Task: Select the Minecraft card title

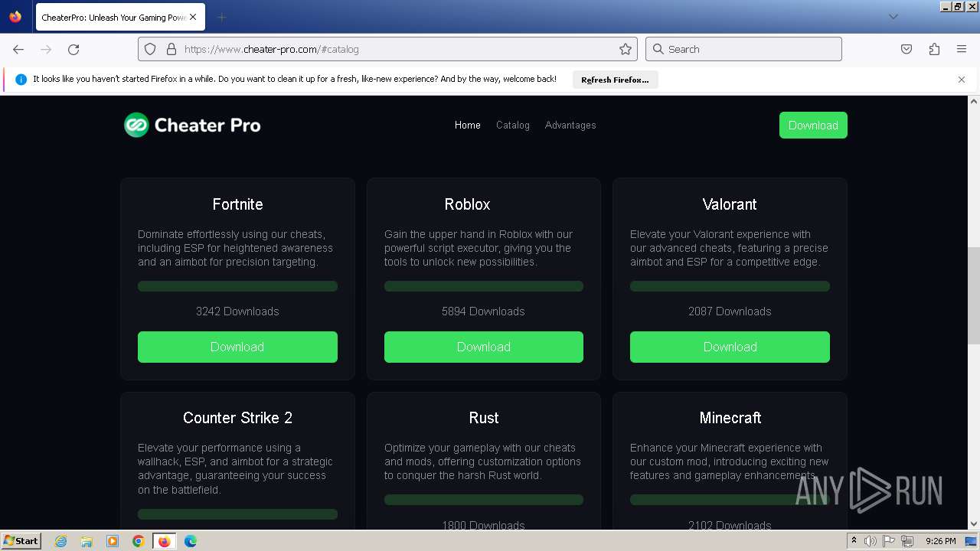Action: click(730, 418)
